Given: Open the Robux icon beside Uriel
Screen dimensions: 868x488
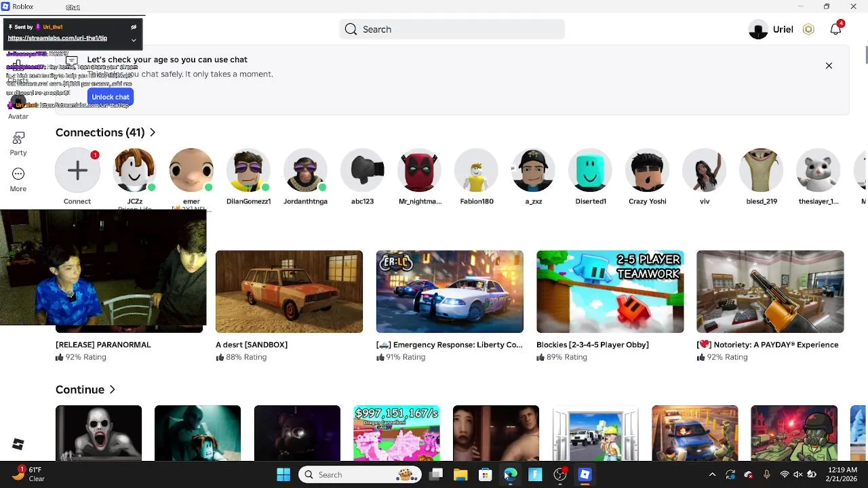Looking at the screenshot, I should point(808,29).
